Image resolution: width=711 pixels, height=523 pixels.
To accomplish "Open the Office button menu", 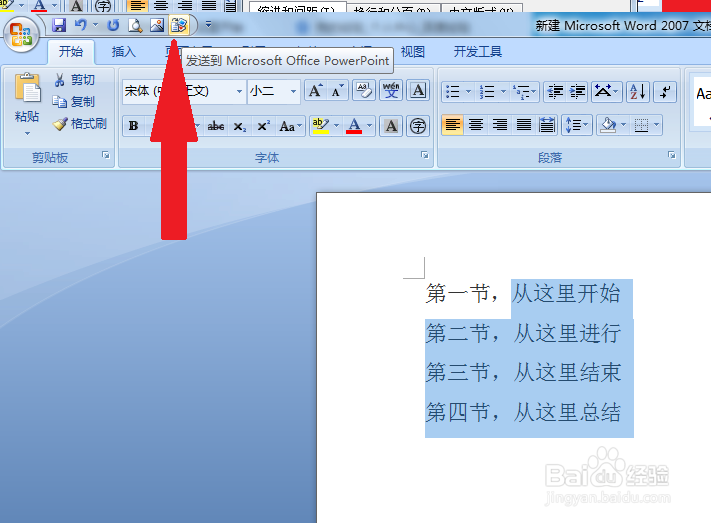I will [20, 34].
